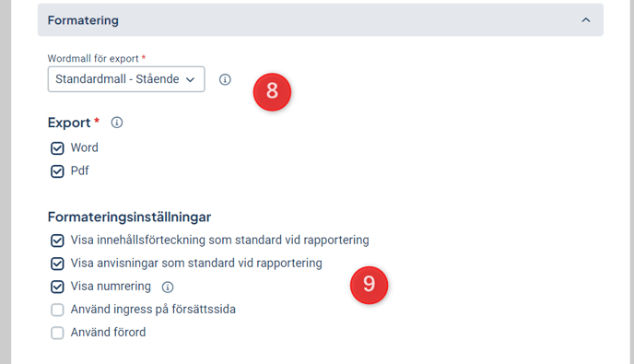
Task: Show info icon next to Export heading
Action: point(117,123)
